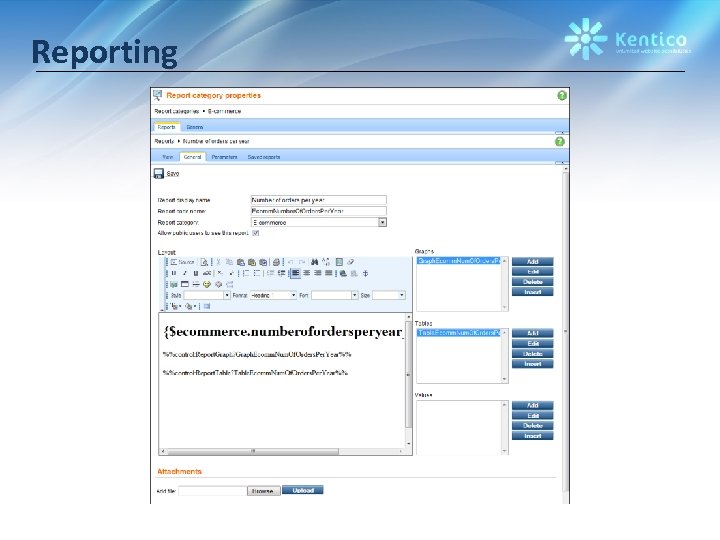Click the Save link
The width and height of the screenshot is (720, 540).
(x=173, y=174)
